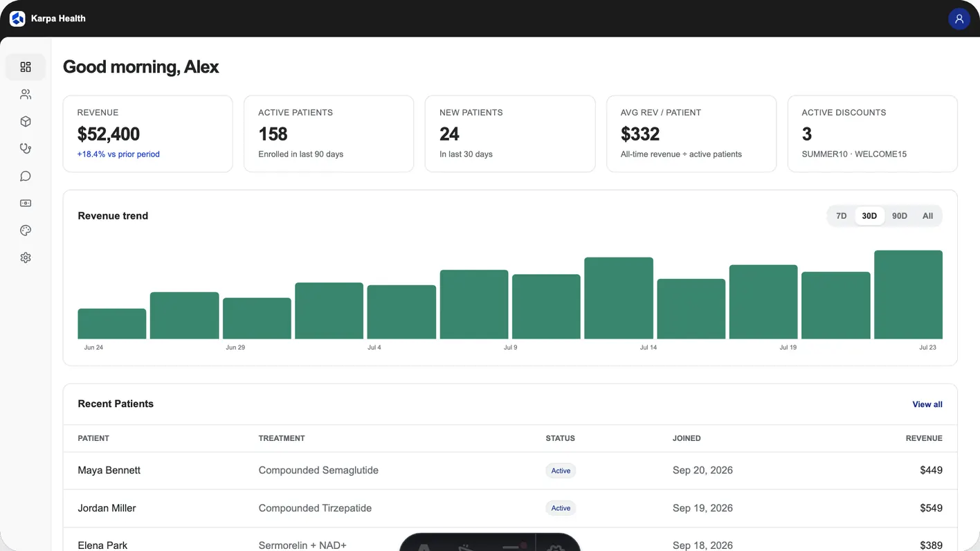
Task: Click the Jul 4 chart date label
Action: (374, 347)
